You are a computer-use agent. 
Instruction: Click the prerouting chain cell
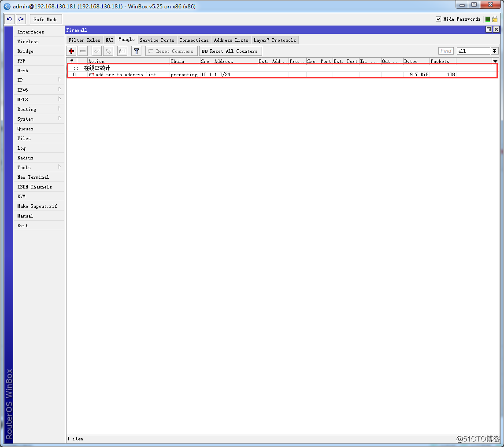(x=184, y=74)
